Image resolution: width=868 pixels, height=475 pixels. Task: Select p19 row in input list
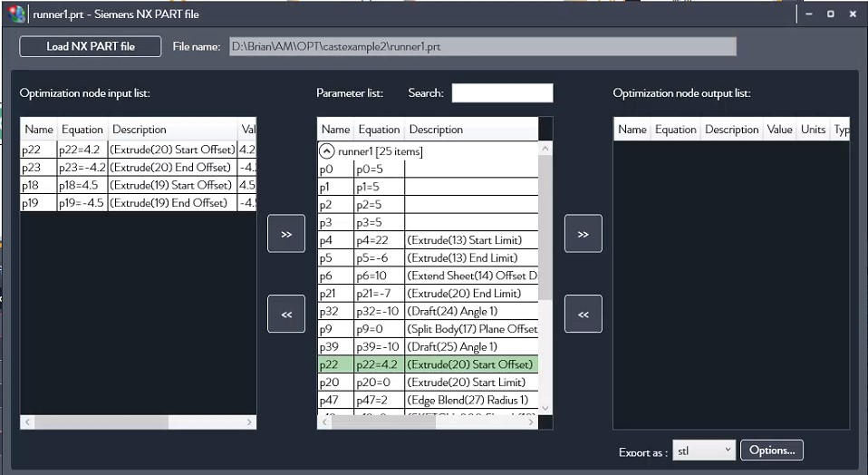coord(139,203)
